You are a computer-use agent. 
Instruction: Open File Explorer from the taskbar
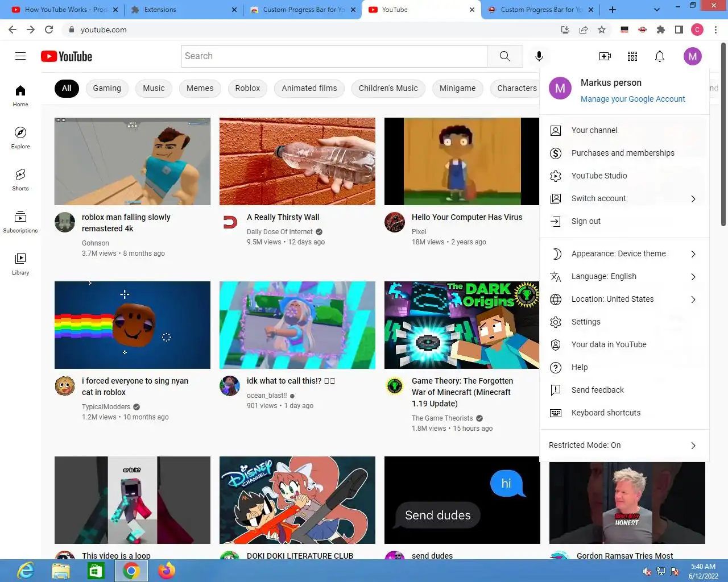point(61,571)
